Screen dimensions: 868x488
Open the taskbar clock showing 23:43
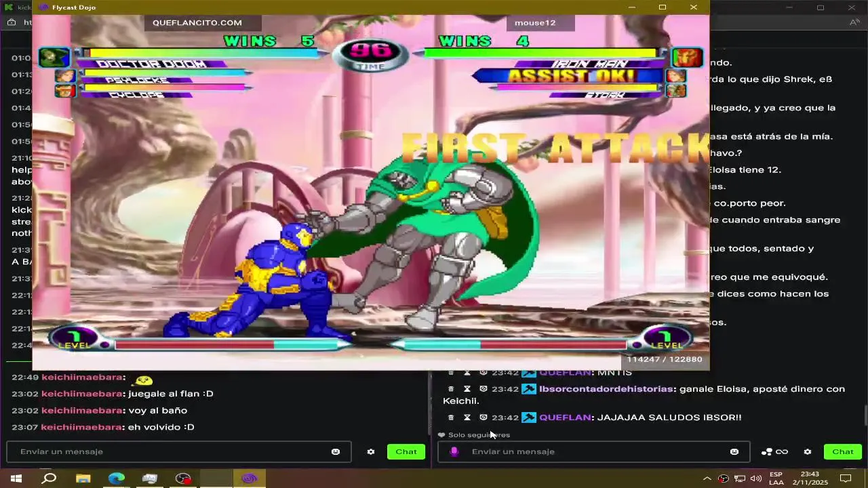pos(810,479)
